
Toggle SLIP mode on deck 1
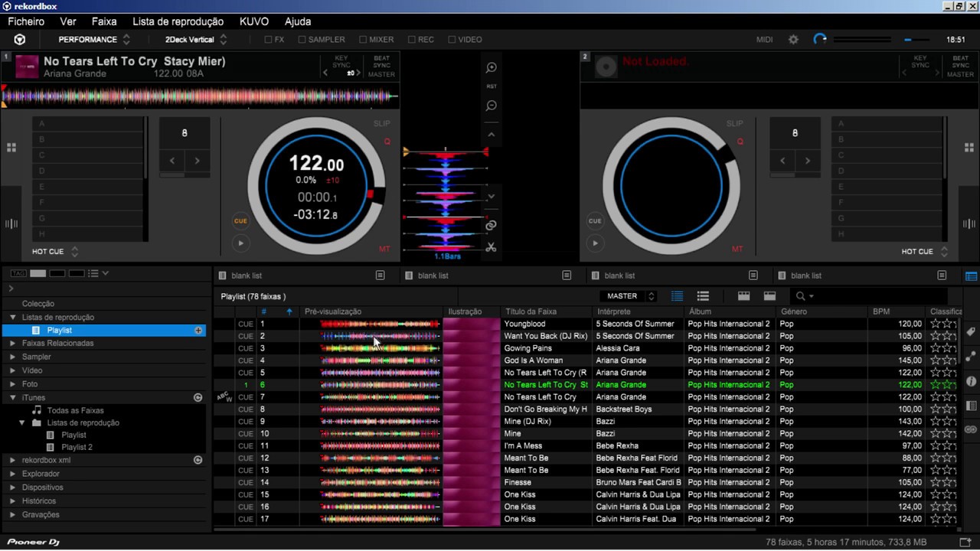click(381, 124)
